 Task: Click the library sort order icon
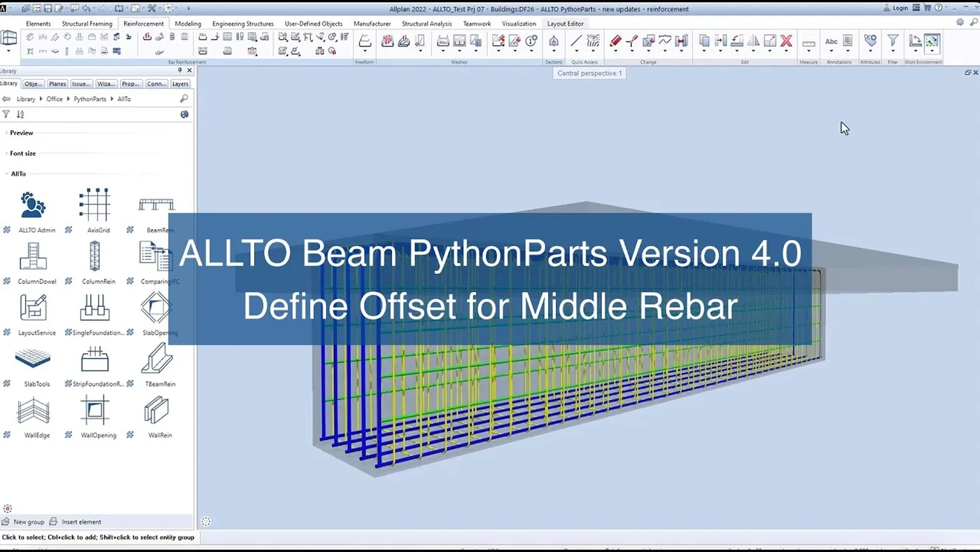[21, 114]
